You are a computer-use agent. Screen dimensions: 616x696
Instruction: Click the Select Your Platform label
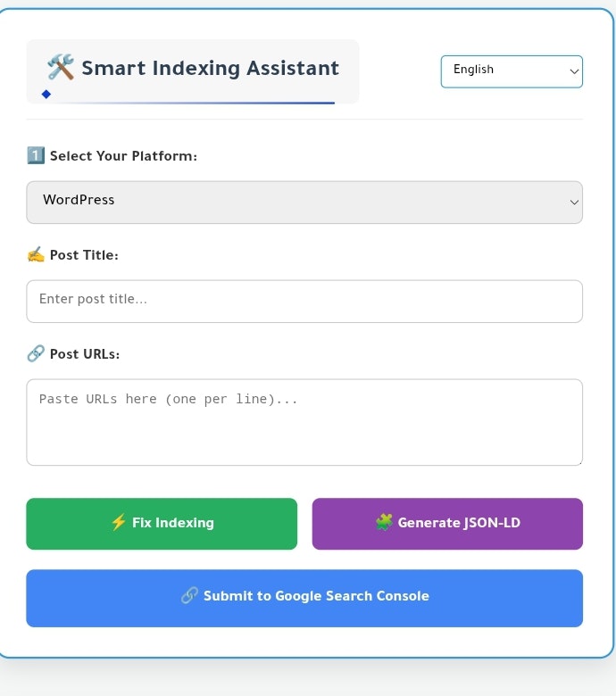(x=123, y=156)
